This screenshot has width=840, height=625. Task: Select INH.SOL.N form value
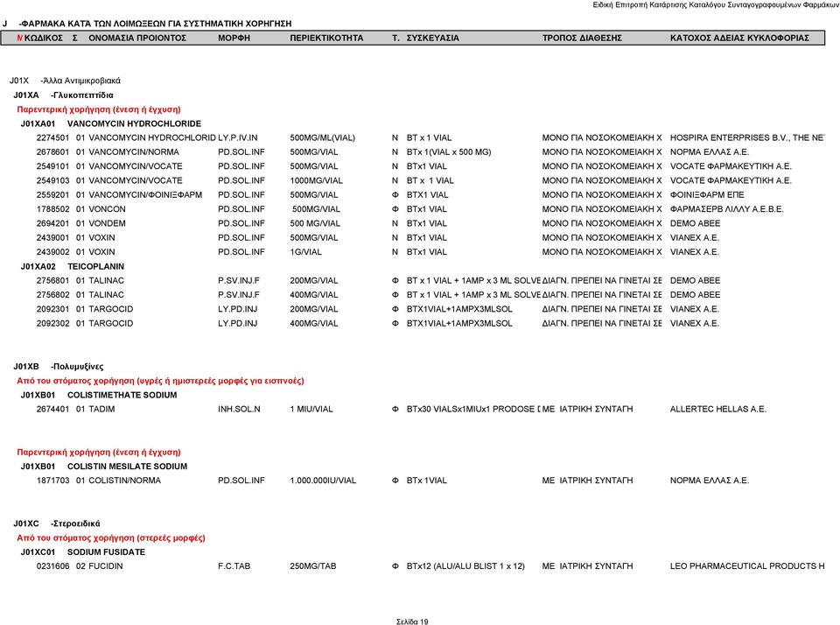(x=239, y=409)
